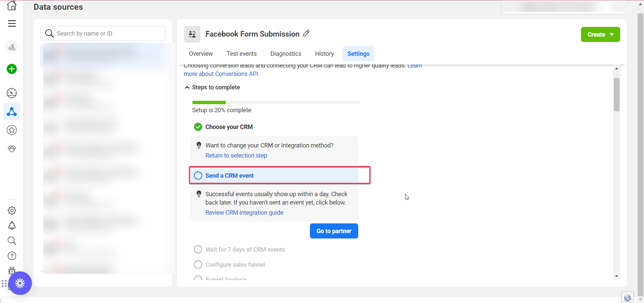Click the Choose your CRM step label
The height and width of the screenshot is (303, 644).
point(229,127)
